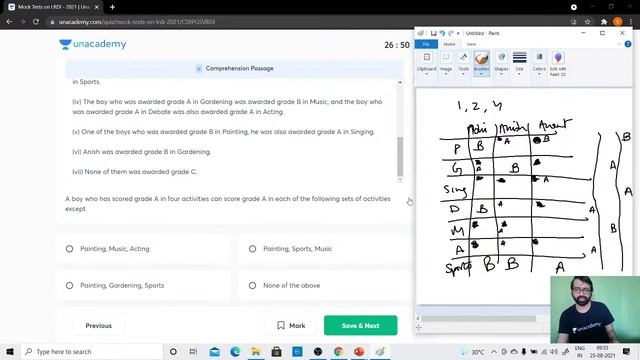This screenshot has width=640, height=360.
Task: Open the File menu in Paint
Action: [426, 44]
